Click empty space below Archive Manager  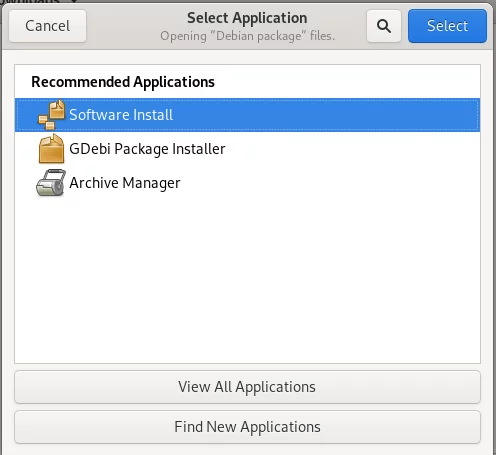click(247, 280)
